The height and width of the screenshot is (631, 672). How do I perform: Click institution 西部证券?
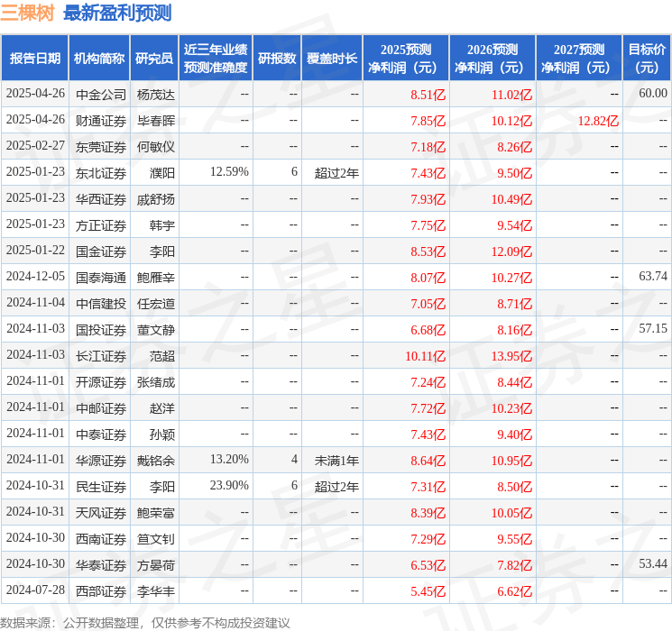coord(101,591)
